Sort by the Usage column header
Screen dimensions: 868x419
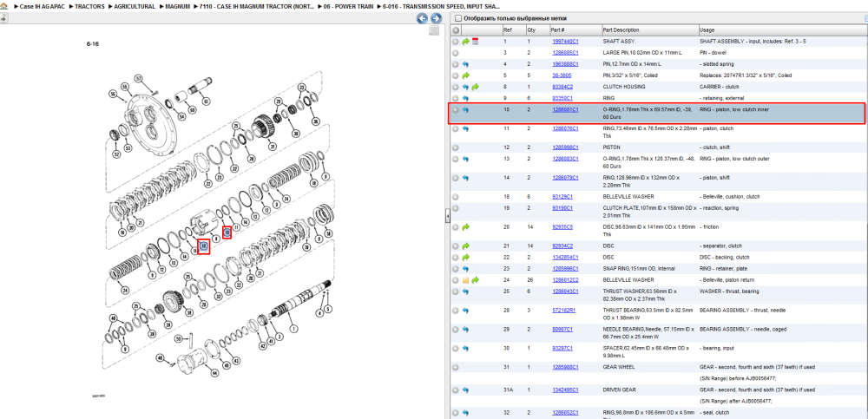pos(781,29)
